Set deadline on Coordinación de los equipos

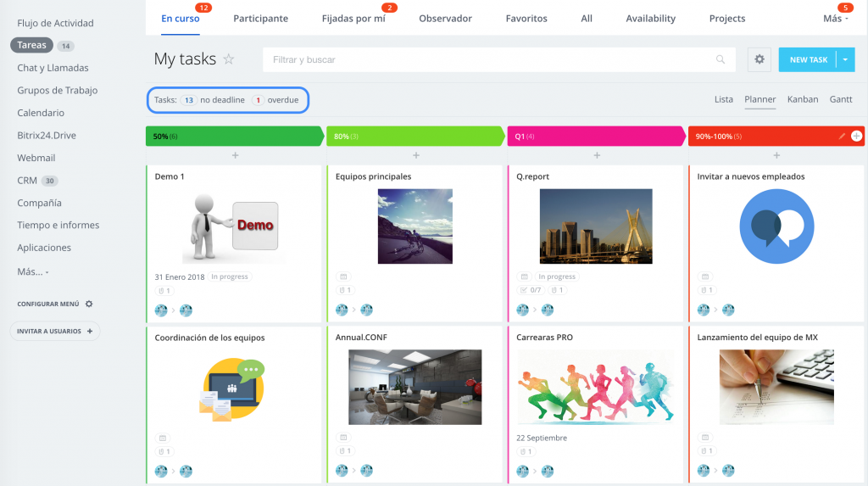click(162, 438)
